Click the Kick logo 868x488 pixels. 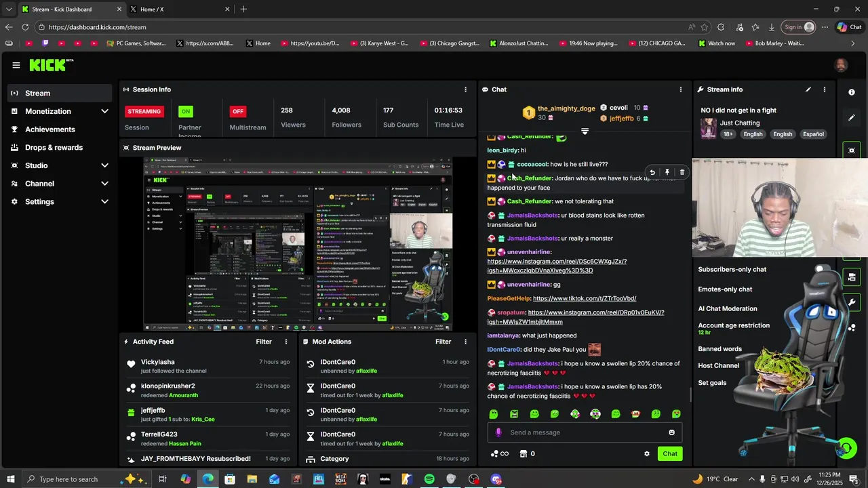click(x=52, y=65)
